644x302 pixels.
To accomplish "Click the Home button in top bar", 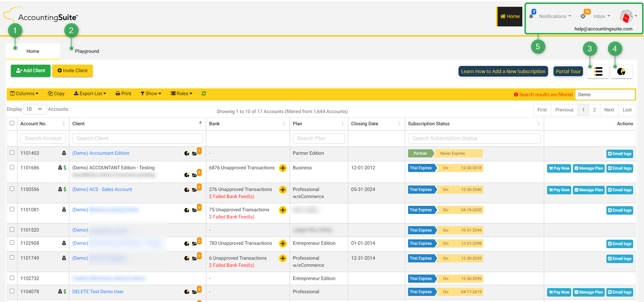I will [510, 16].
